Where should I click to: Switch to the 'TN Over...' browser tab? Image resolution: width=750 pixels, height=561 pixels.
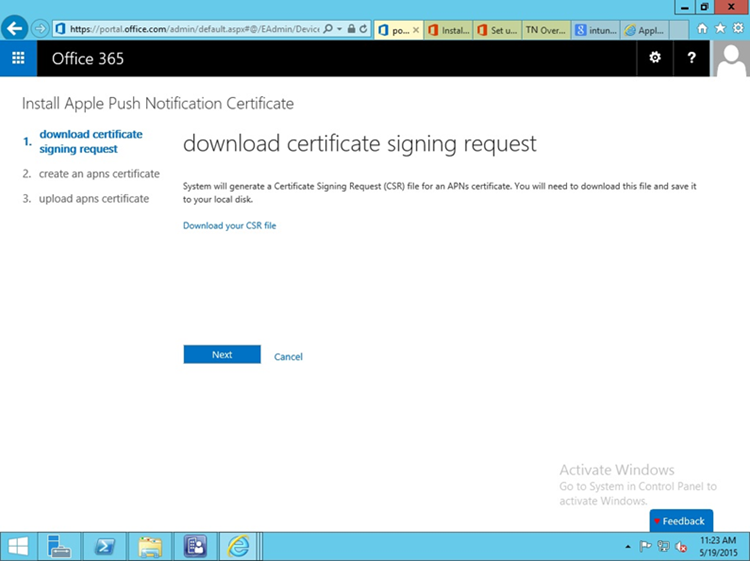tap(546, 30)
